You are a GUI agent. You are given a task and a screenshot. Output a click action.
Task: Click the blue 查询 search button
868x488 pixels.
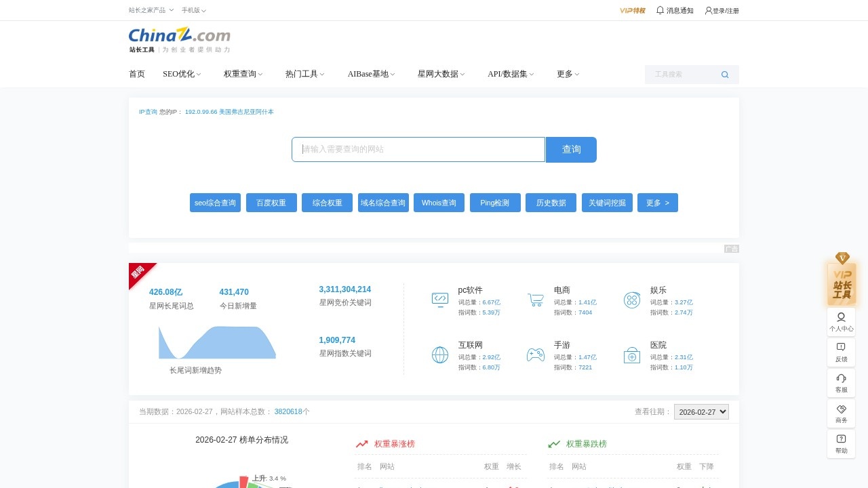coord(571,149)
